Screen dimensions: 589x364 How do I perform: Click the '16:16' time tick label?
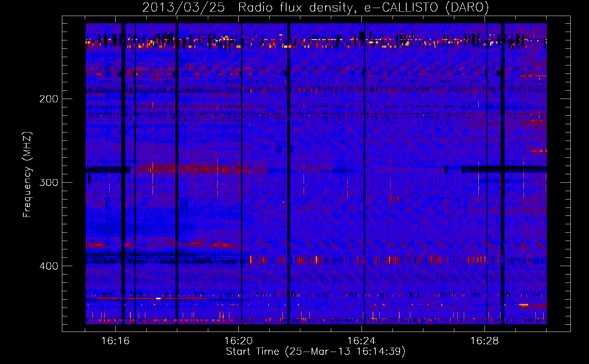coord(115,341)
